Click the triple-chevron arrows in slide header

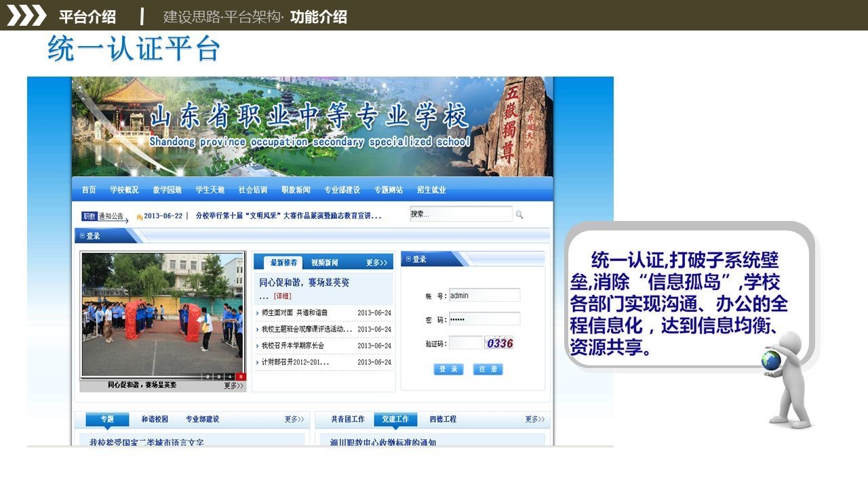point(26,16)
